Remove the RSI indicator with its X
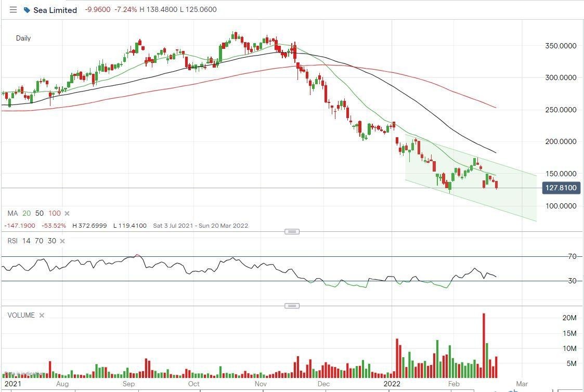This screenshot has width=584, height=392. (62, 241)
